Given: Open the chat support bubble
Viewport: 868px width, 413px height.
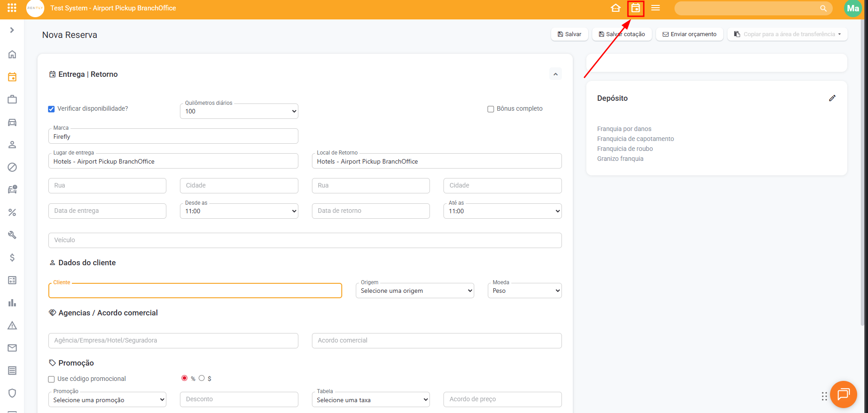Looking at the screenshot, I should click(843, 394).
